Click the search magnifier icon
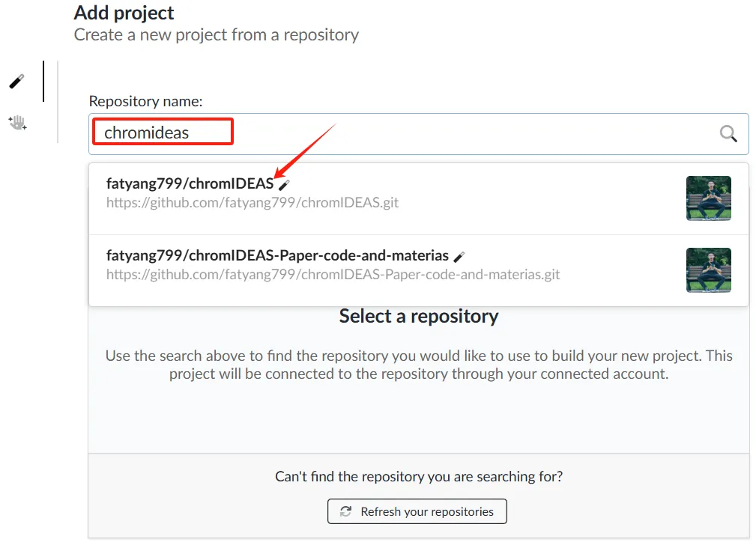The height and width of the screenshot is (548, 756). click(728, 133)
